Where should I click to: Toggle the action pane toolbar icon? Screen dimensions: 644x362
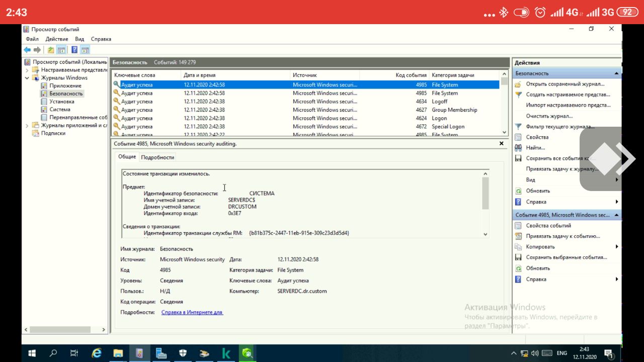(x=85, y=50)
